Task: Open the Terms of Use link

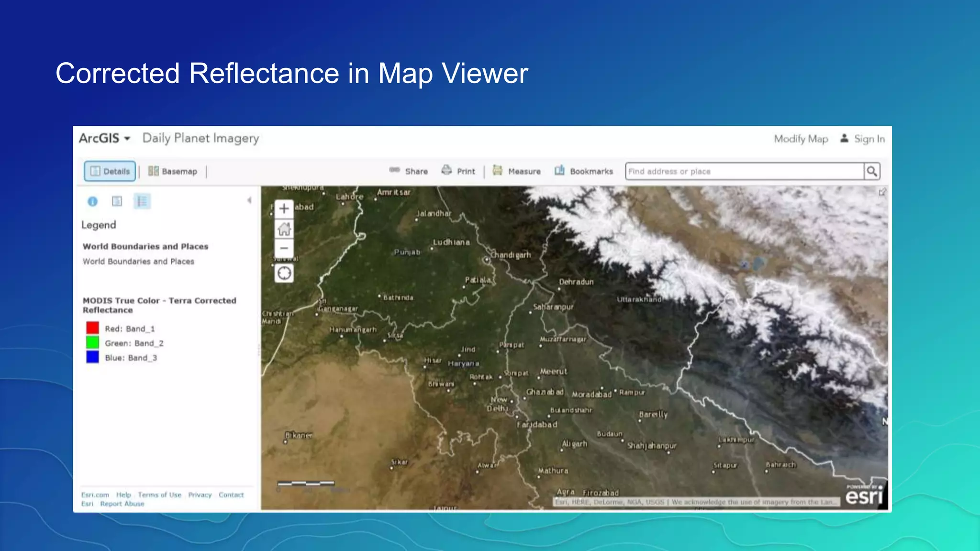Action: click(160, 495)
